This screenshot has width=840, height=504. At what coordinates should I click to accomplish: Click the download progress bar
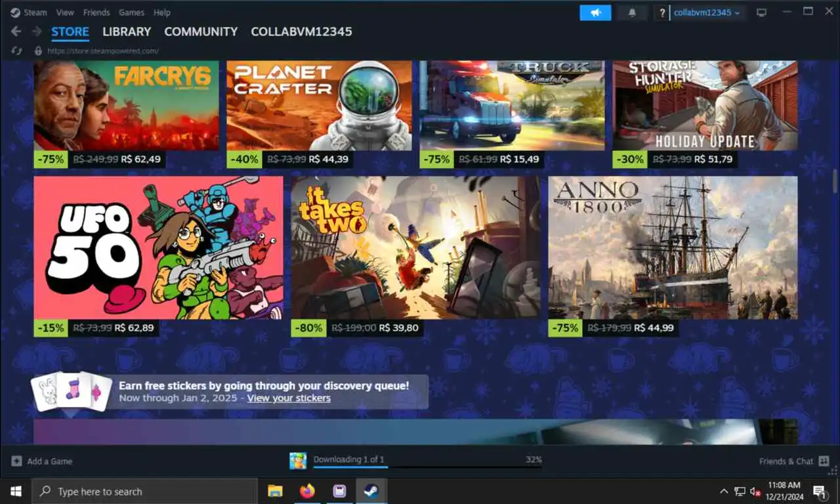coord(427,467)
